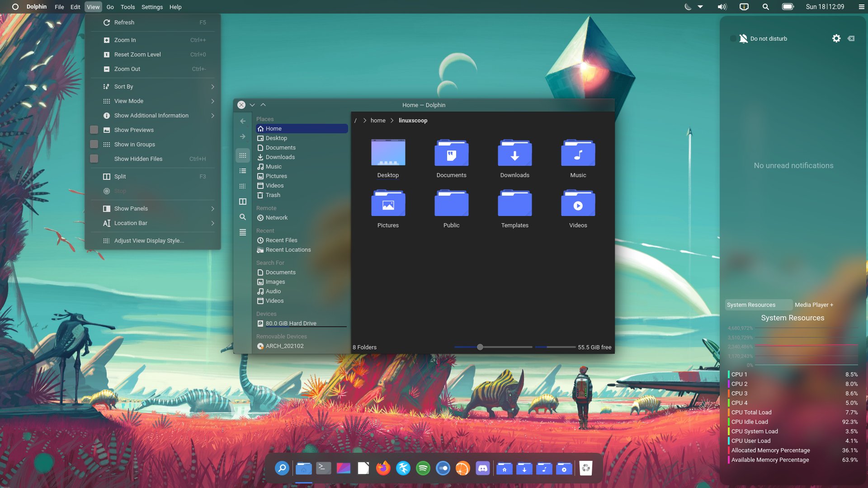Toggle Show Previews checkbox
Viewport: 868px width, 488px height.
tap(94, 130)
